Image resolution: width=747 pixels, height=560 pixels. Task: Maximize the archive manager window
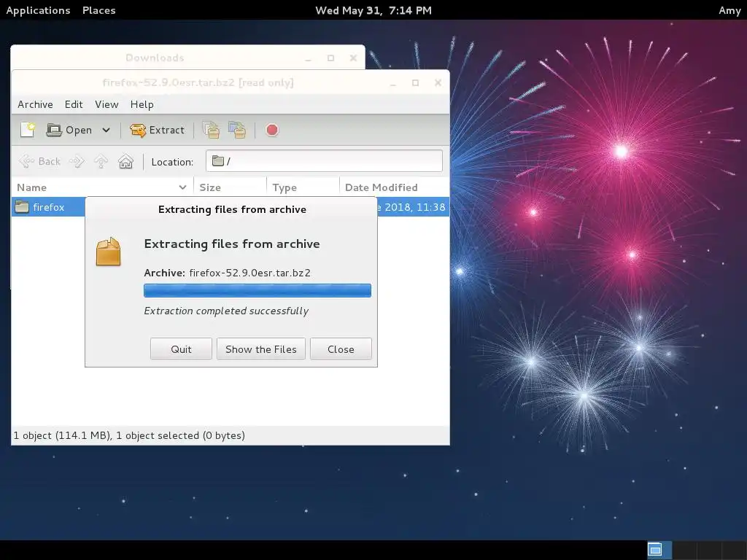pos(415,83)
